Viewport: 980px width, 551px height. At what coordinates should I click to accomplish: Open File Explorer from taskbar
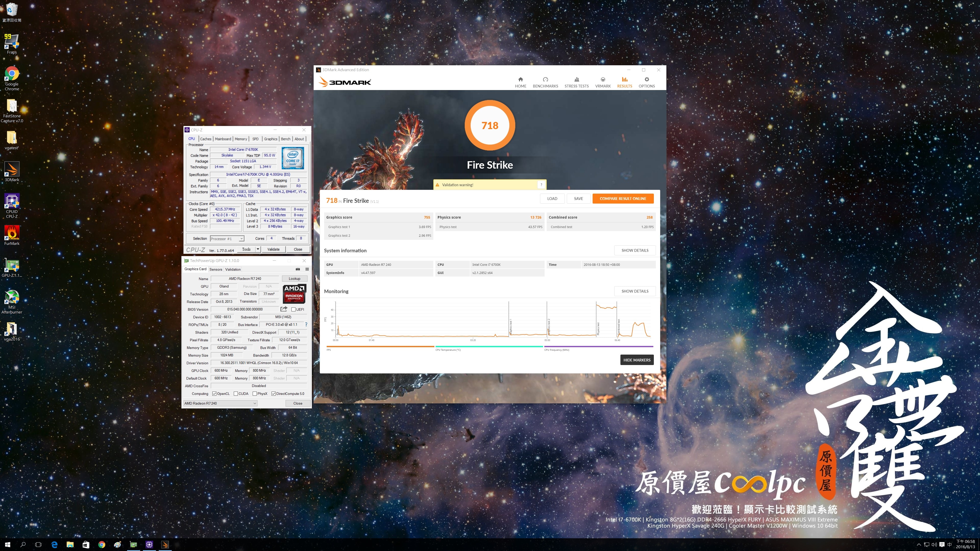70,545
